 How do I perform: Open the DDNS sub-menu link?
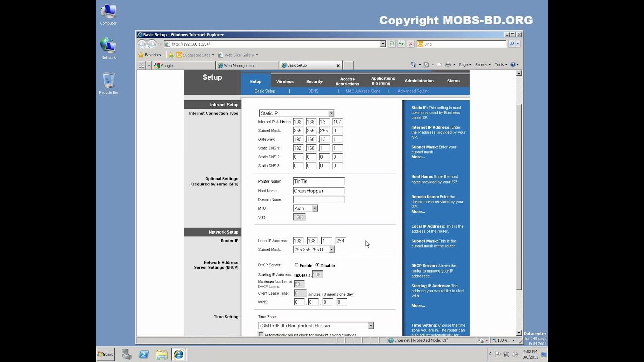[x=313, y=91]
